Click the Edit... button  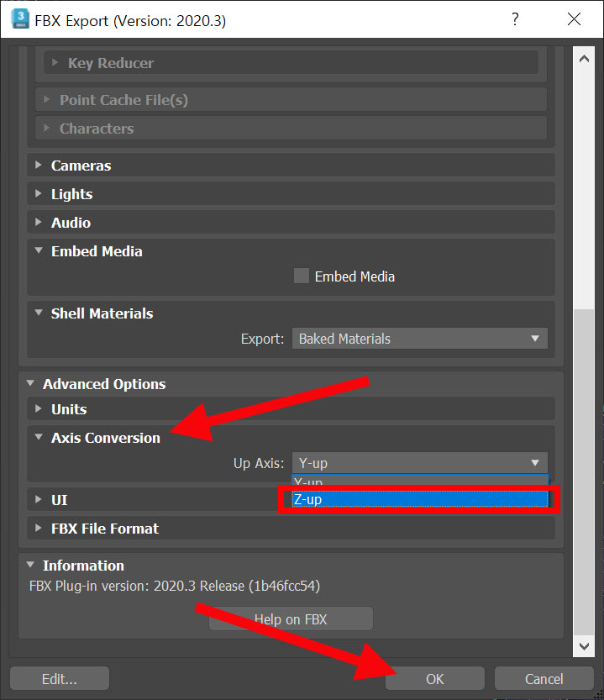point(60,679)
